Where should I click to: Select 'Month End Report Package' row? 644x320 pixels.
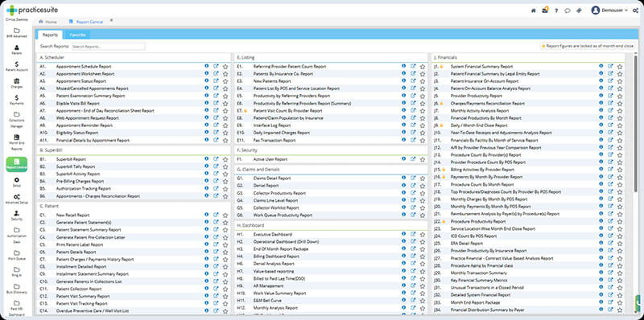[x=528, y=303]
